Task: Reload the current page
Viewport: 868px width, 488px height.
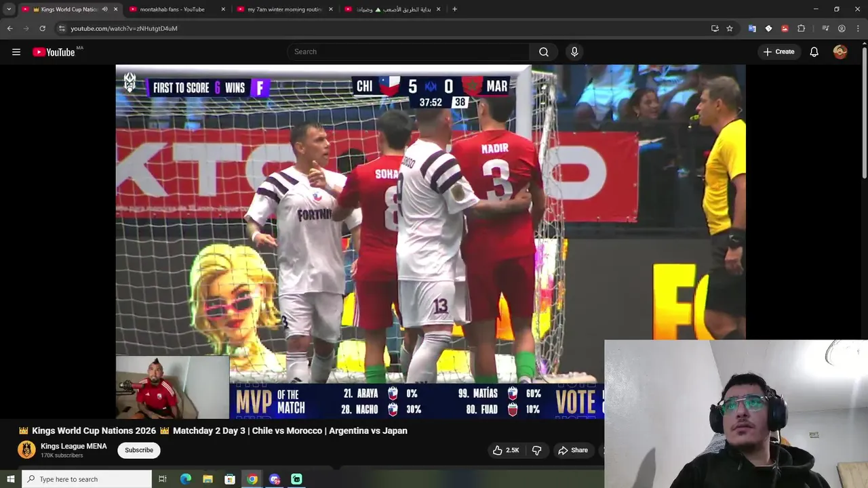Action: 43,28
